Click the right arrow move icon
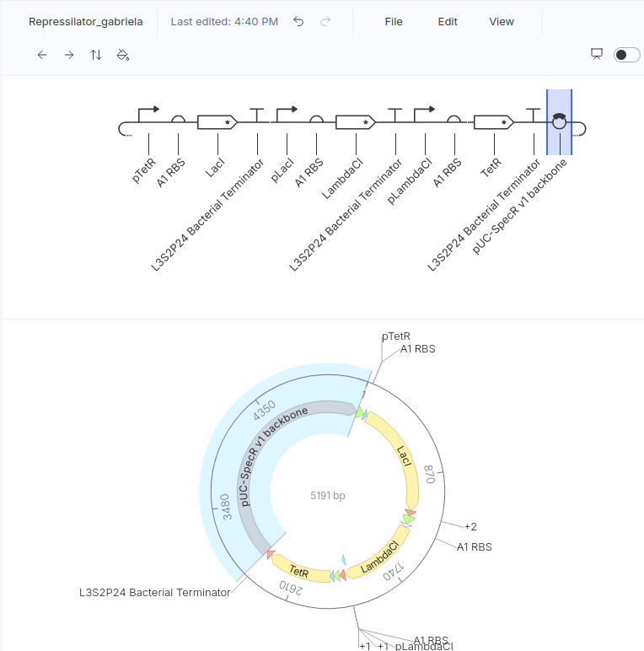The height and width of the screenshot is (651, 644). [69, 55]
